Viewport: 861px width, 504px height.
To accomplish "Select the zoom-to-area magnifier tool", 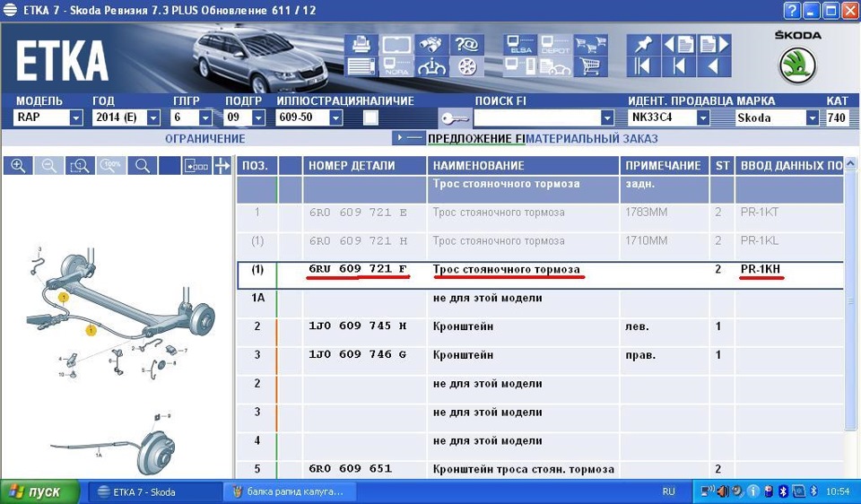I will click(x=80, y=165).
